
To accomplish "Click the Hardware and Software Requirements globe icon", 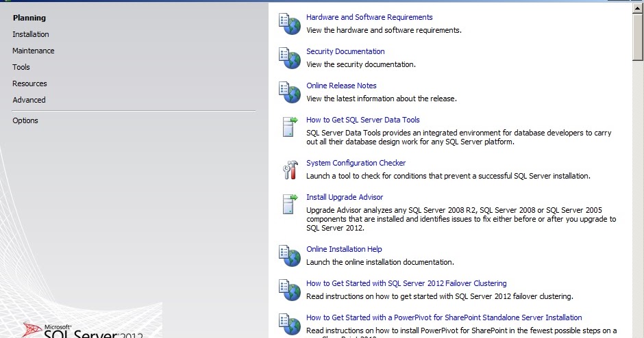I will 290,24.
